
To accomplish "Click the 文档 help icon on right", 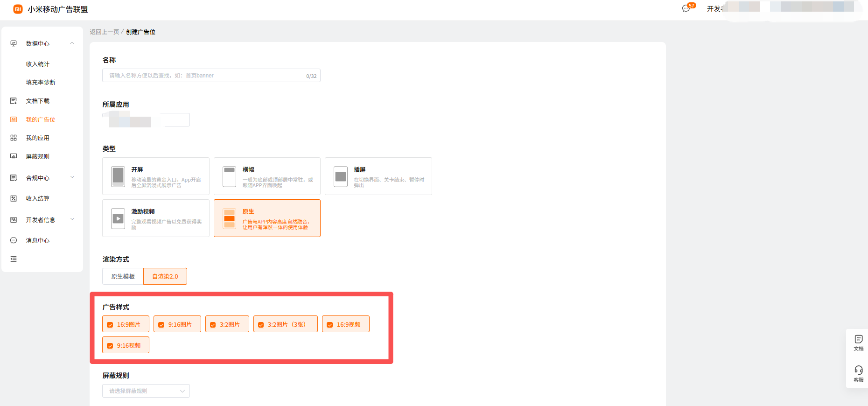I will point(858,342).
